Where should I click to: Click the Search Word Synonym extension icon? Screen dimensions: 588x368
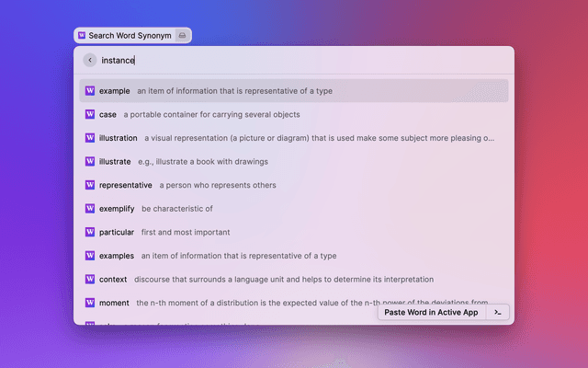pos(83,36)
